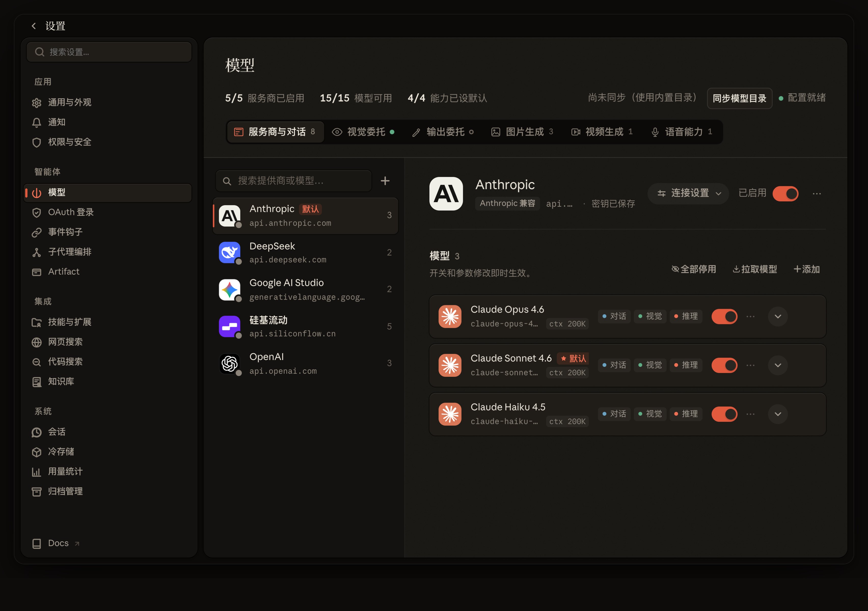This screenshot has width=868, height=611.
Task: Toggle Claude Haiku 4.5 model switch
Action: 724,414
